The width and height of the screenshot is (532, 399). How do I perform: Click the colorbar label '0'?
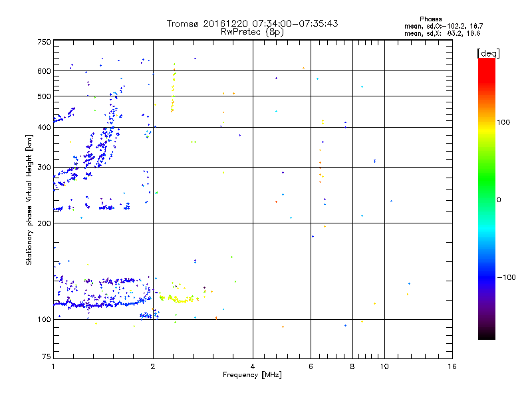coord(499,200)
